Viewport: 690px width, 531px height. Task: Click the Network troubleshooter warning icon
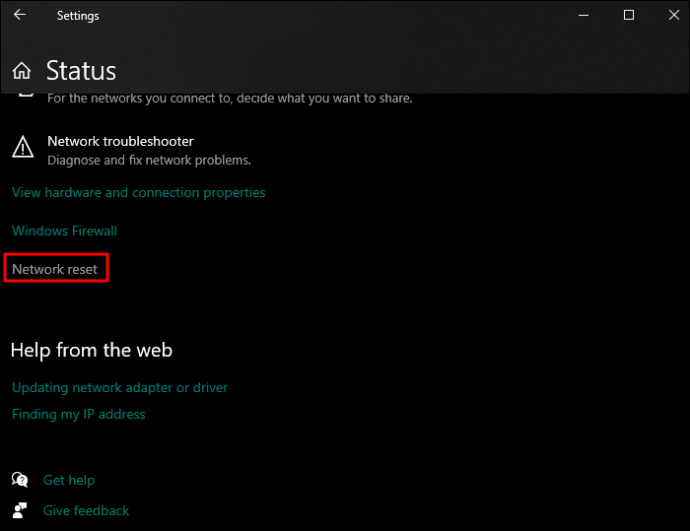coord(22,148)
